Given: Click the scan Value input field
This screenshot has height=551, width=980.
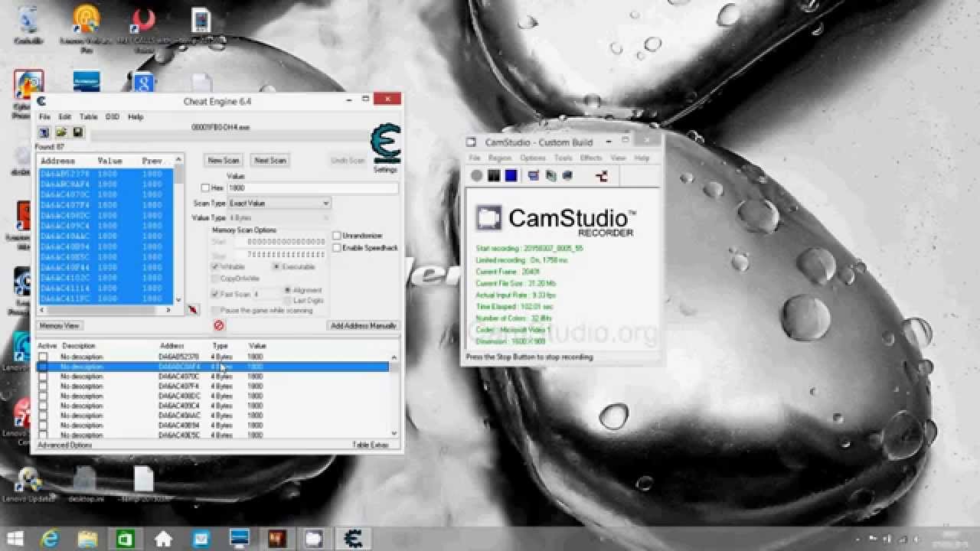Looking at the screenshot, I should (x=312, y=187).
